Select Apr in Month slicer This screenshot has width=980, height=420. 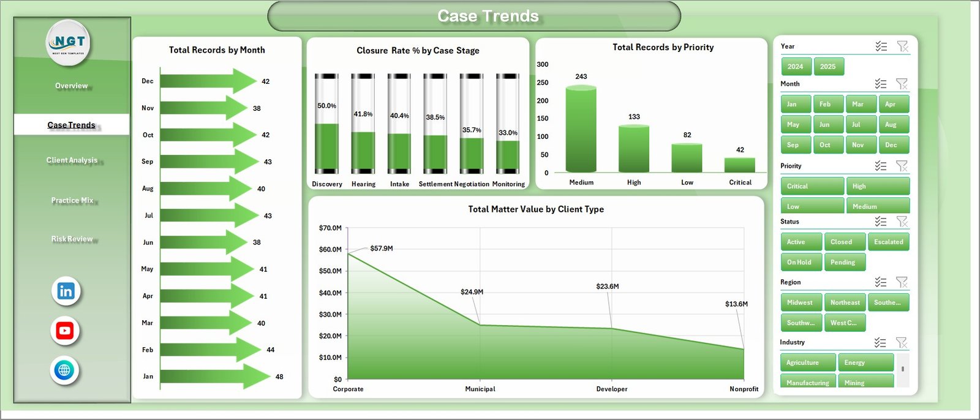[894, 104]
